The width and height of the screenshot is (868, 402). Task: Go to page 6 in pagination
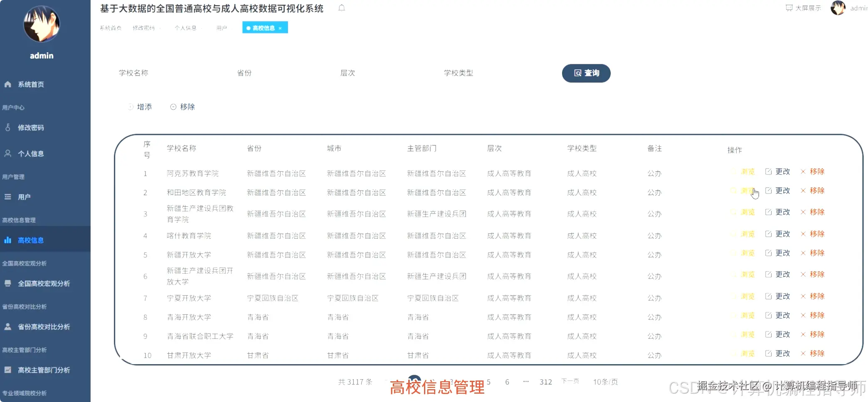507,382
